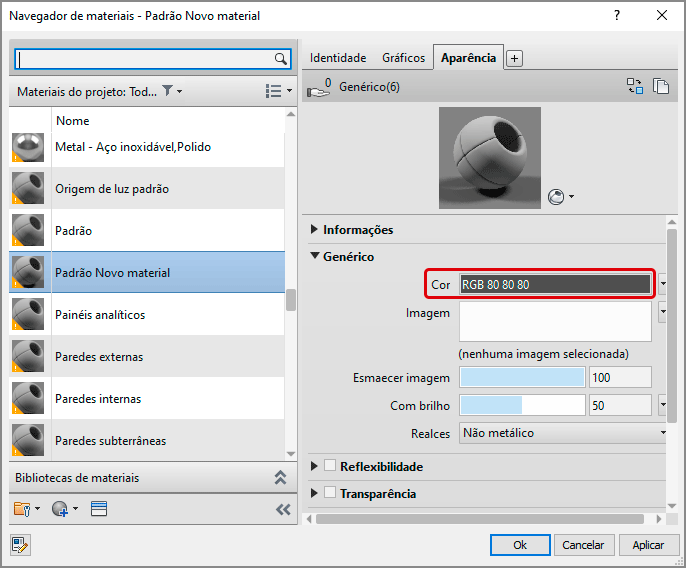Click the RGB 80 80 80 color swatch
This screenshot has height=568, width=686.
tap(555, 284)
